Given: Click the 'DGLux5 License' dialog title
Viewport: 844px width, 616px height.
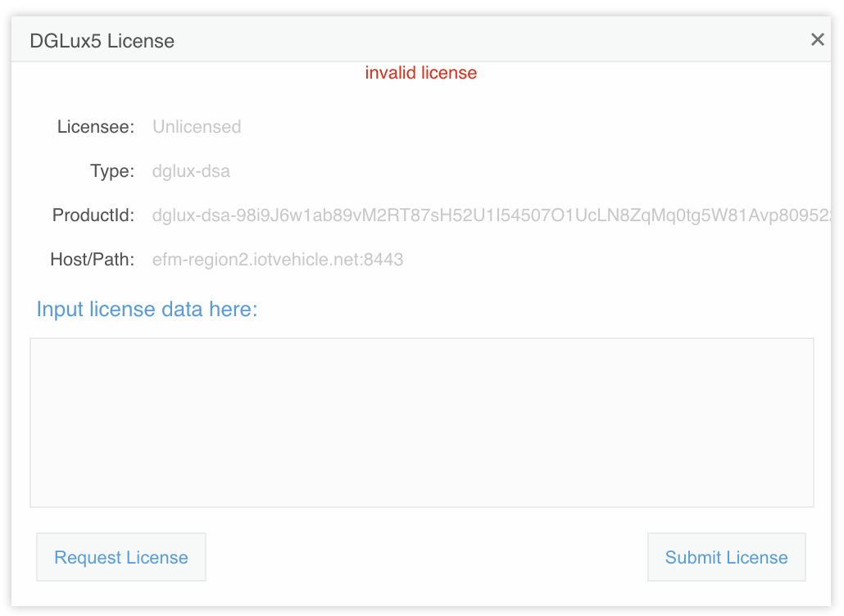Looking at the screenshot, I should coord(102,41).
